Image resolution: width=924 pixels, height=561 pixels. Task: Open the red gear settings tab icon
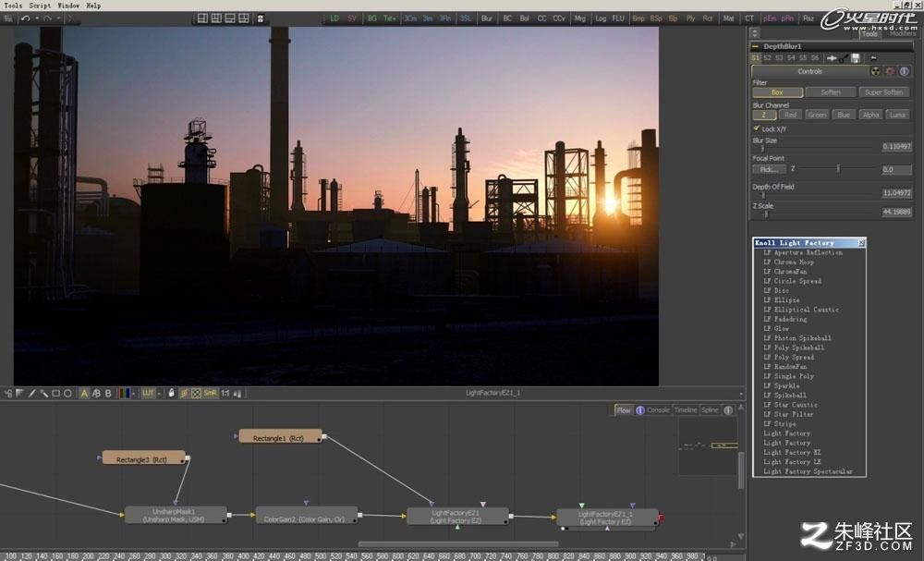click(890, 71)
